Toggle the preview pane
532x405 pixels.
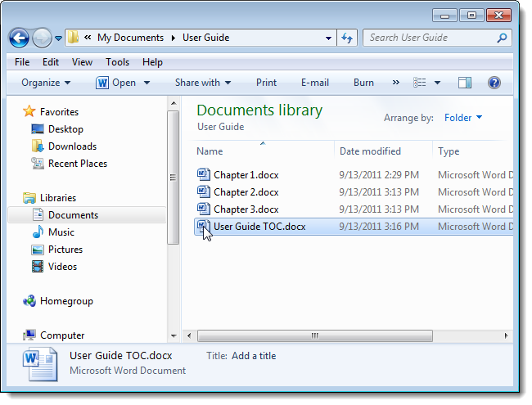465,83
